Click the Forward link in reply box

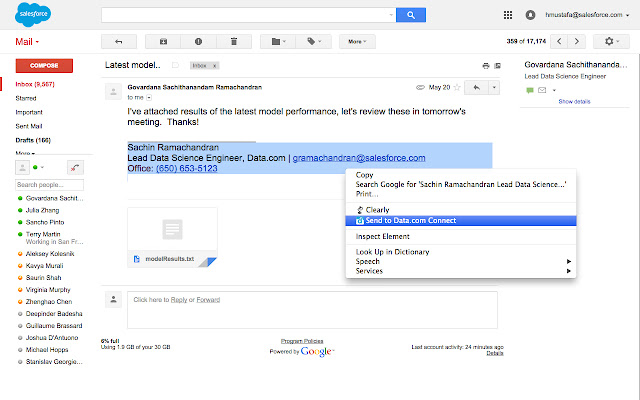tap(208, 300)
